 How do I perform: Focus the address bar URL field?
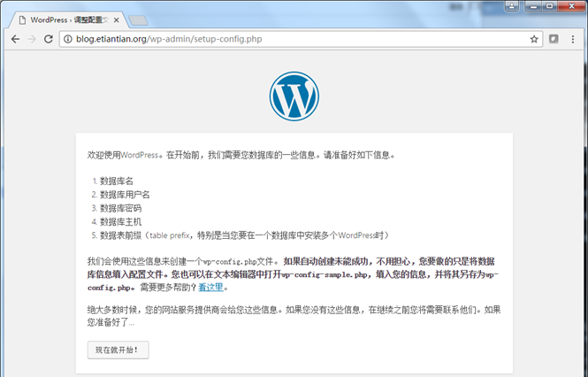(302, 39)
